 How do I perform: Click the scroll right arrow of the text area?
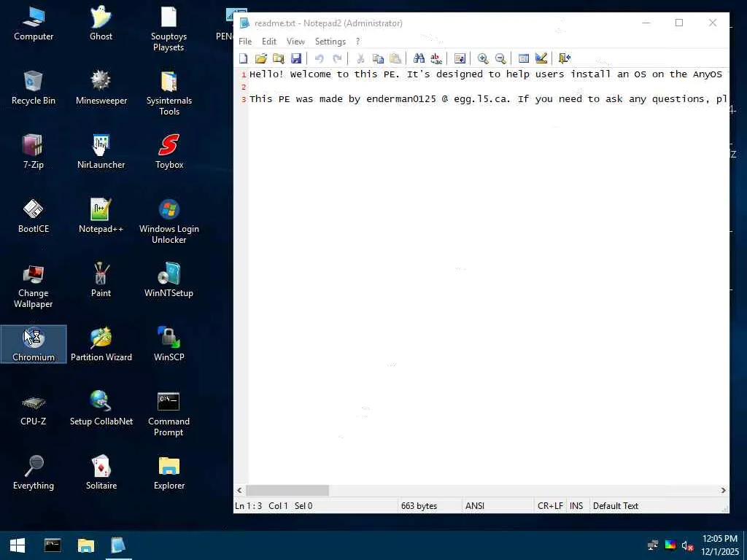[x=723, y=490]
